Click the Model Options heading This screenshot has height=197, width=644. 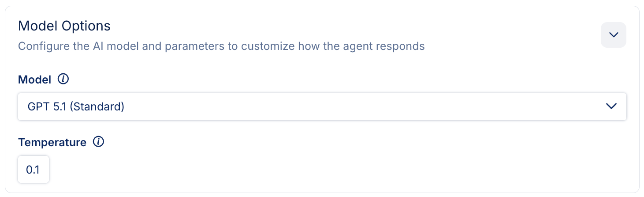pos(64,26)
